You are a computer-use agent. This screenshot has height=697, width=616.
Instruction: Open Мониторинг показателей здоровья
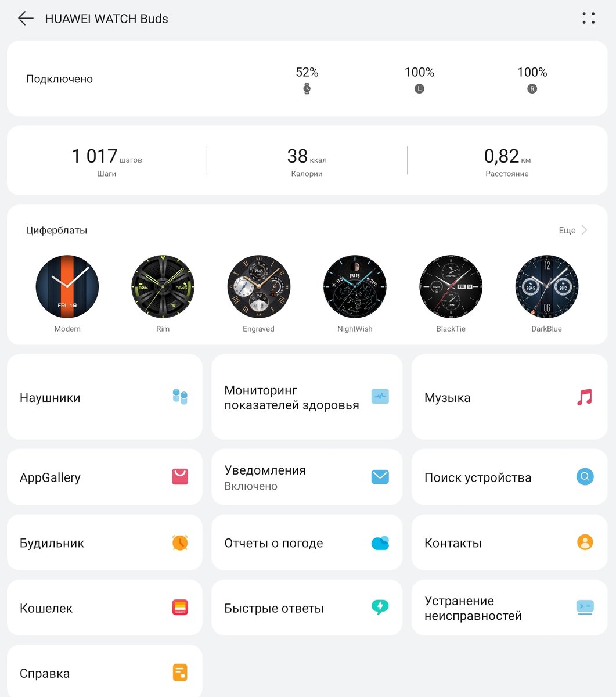307,397
